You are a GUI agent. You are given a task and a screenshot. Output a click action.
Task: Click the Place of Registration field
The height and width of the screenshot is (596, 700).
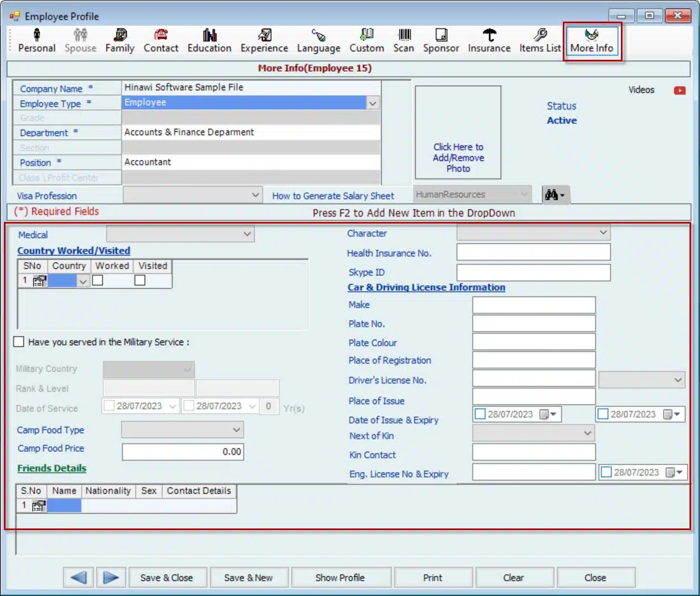click(534, 360)
